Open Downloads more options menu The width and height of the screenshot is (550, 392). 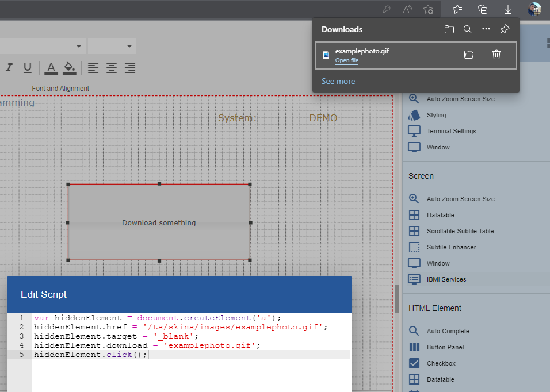pyautogui.click(x=486, y=29)
